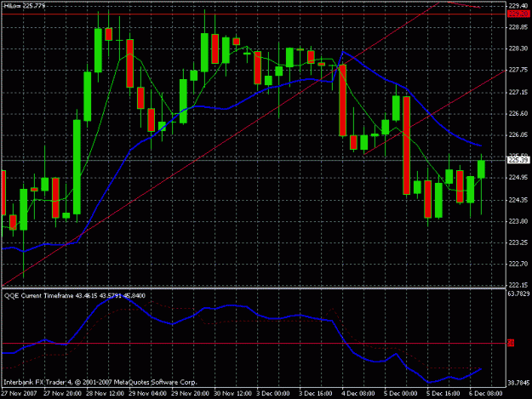The height and width of the screenshot is (399, 532).
Task: Click the 227.75 price axis label
Action: coord(518,70)
